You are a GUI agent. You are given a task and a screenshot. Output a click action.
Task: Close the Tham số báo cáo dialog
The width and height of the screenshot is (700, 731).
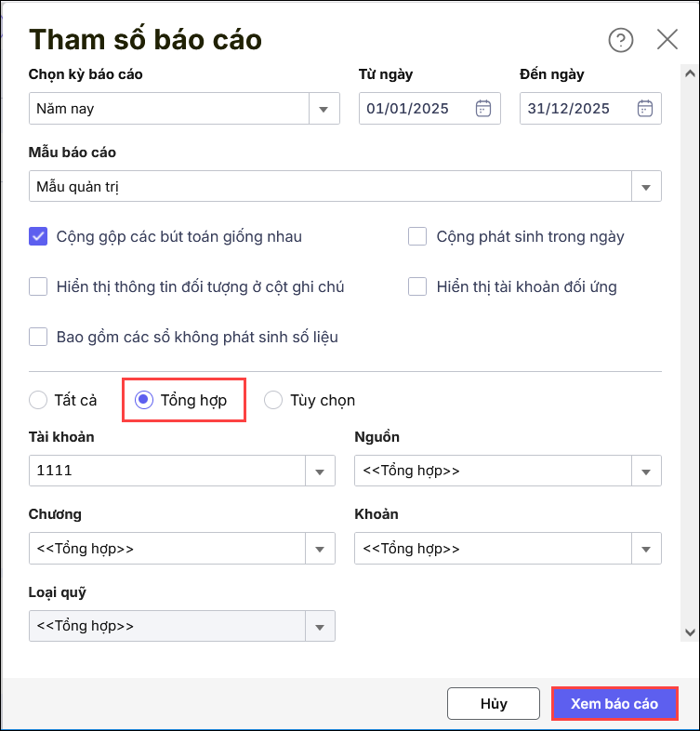(667, 39)
